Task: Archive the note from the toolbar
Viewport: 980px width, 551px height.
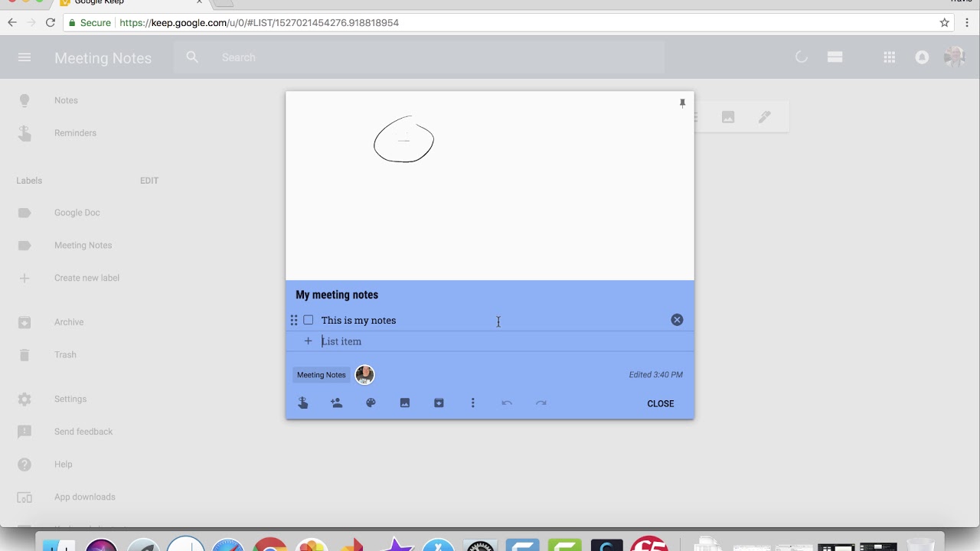Action: pos(439,403)
